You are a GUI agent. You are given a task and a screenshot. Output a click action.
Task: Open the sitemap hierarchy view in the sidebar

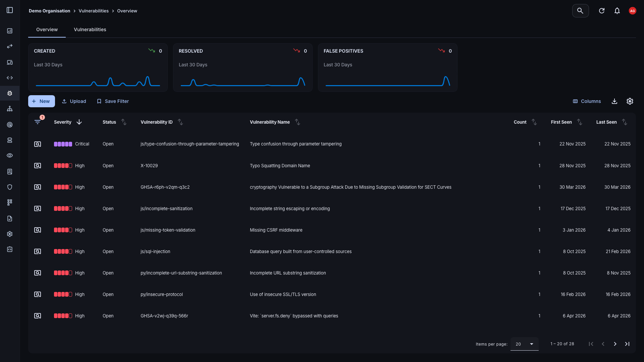(x=10, y=109)
